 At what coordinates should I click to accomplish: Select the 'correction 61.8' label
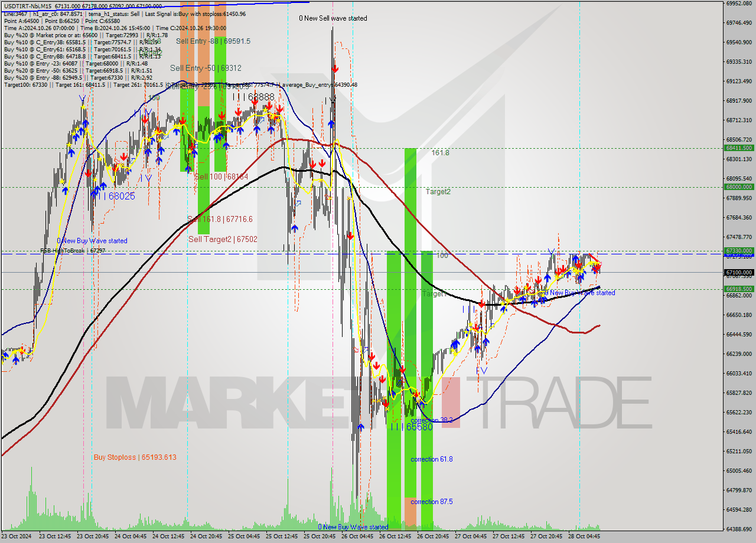point(432,459)
